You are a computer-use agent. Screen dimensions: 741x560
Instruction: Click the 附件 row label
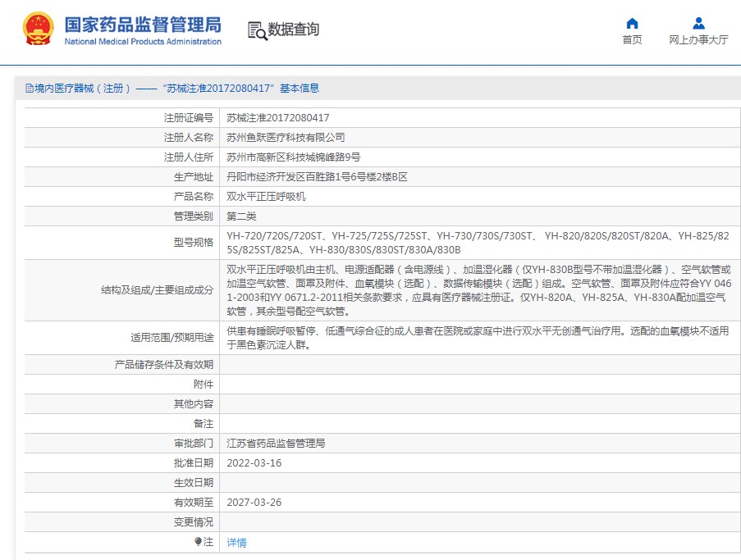pyautogui.click(x=204, y=385)
